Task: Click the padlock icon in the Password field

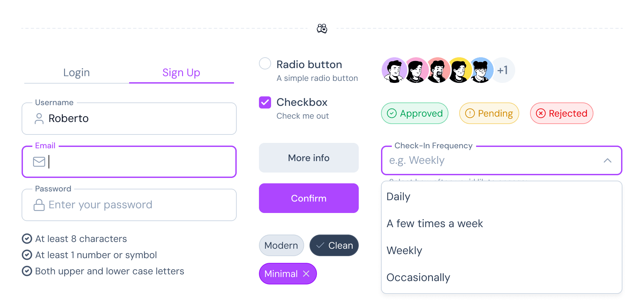Action: pos(39,205)
